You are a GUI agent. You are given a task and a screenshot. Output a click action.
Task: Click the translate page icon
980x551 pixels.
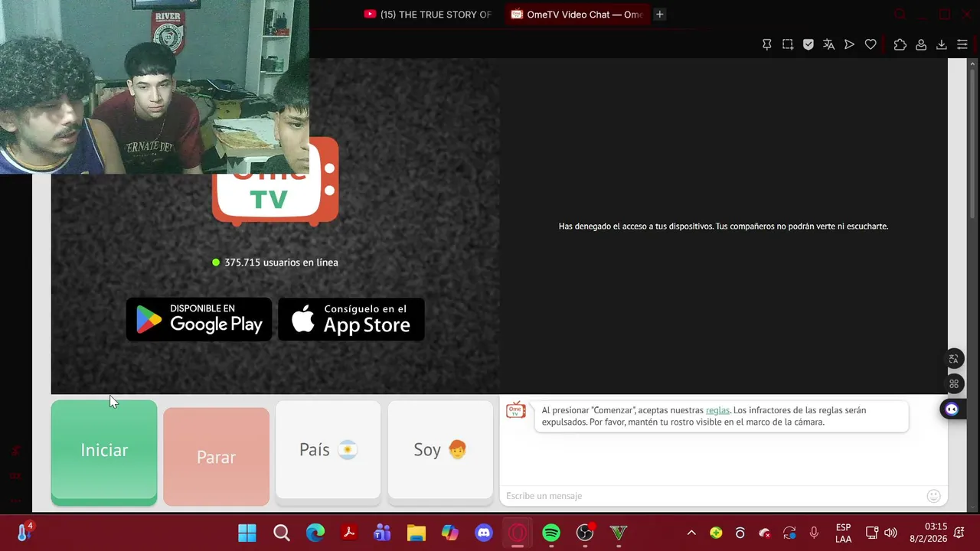[828, 45]
